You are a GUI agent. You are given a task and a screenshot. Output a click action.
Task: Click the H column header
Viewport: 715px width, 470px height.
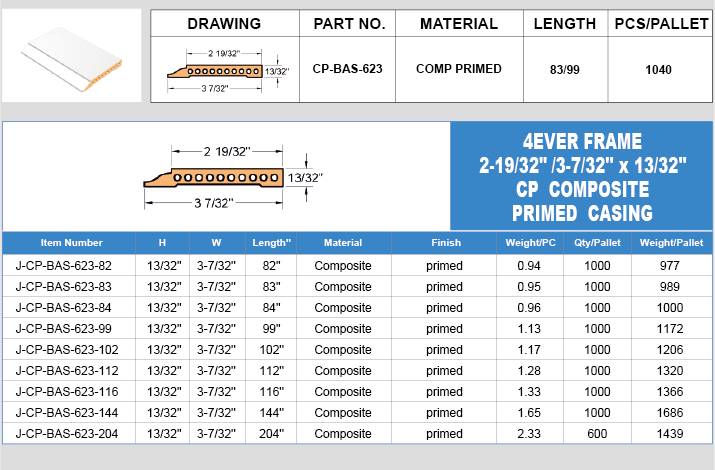pos(162,243)
